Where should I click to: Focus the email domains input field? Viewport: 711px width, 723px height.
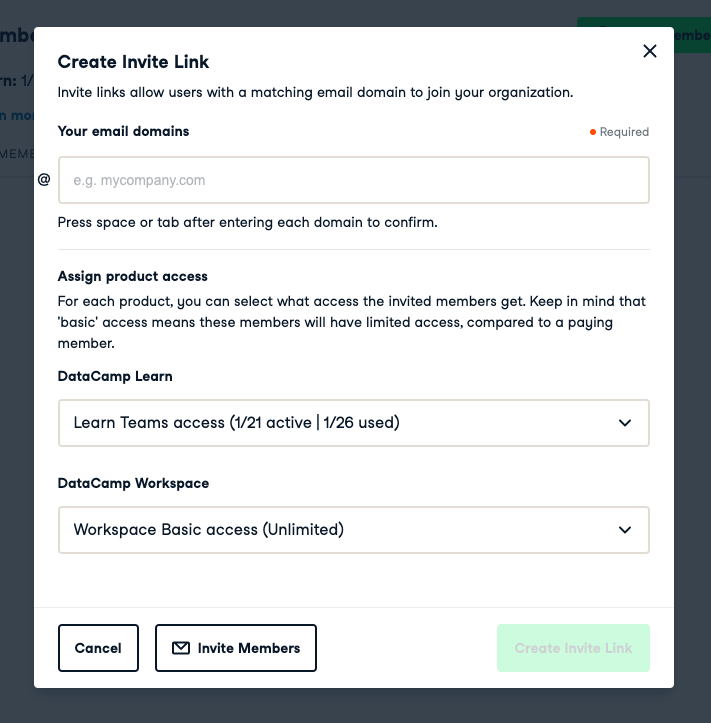coord(354,180)
